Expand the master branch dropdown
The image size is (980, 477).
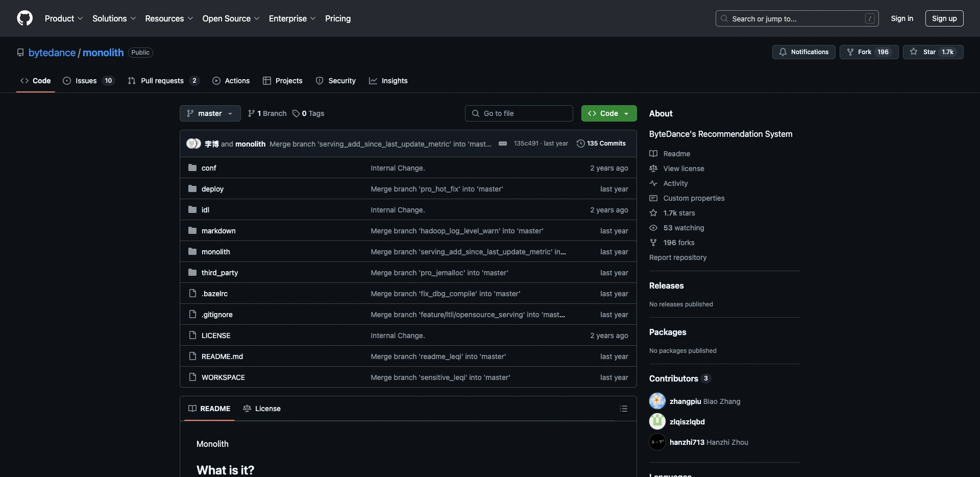pos(210,113)
